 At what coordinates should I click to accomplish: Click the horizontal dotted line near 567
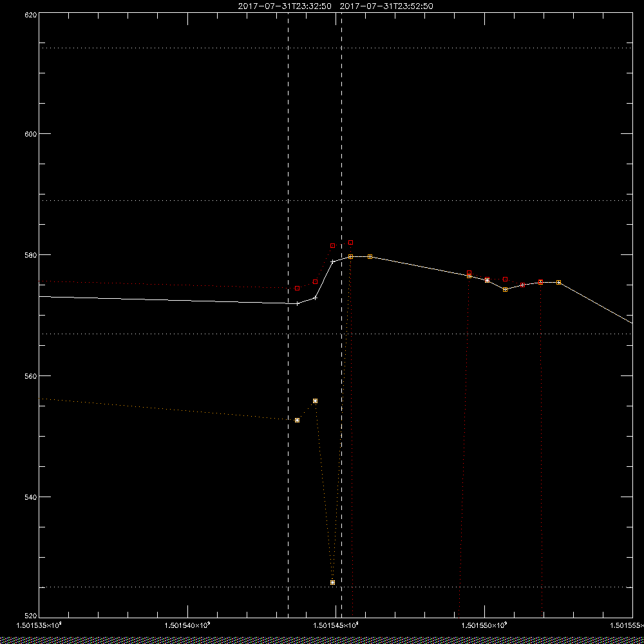pos(336,334)
